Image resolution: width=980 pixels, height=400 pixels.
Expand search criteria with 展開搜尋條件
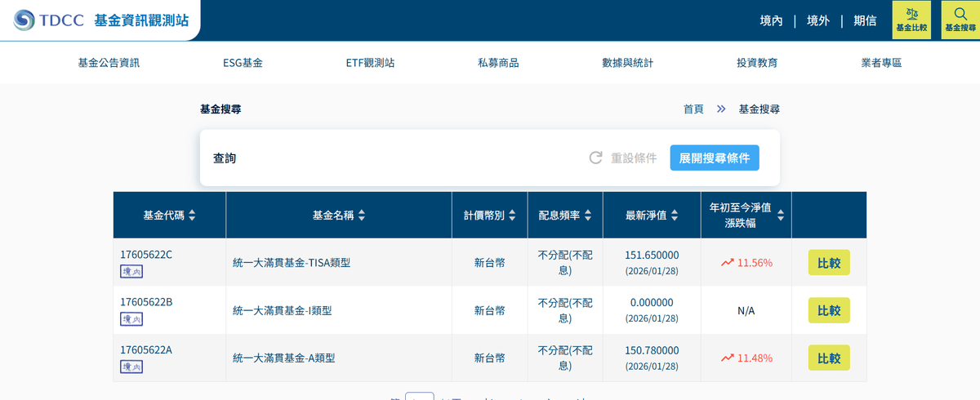[x=715, y=158]
